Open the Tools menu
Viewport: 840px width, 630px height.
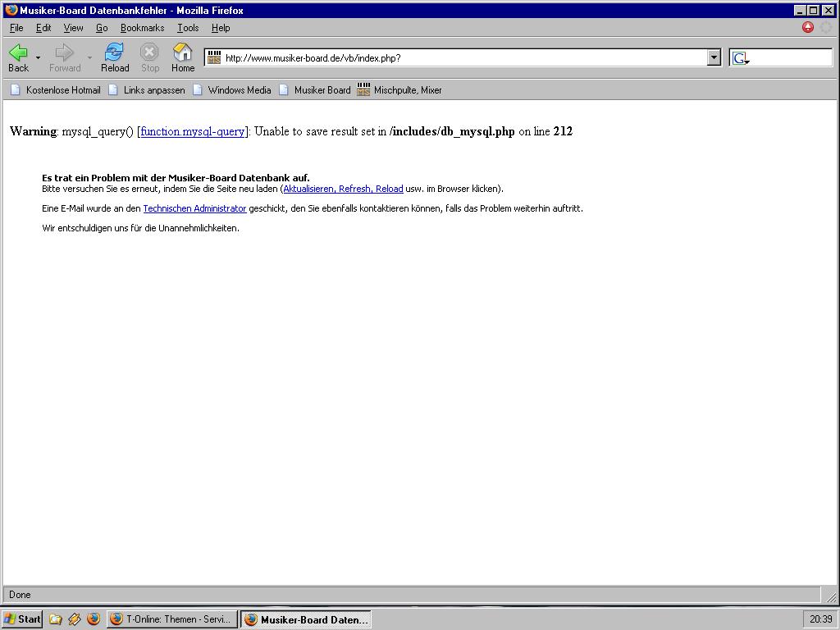pyautogui.click(x=188, y=28)
